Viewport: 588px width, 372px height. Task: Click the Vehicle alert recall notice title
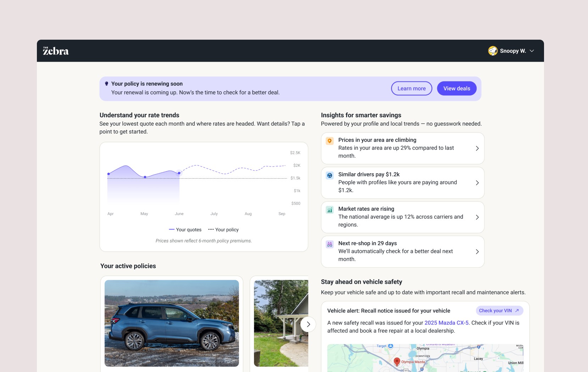click(389, 311)
